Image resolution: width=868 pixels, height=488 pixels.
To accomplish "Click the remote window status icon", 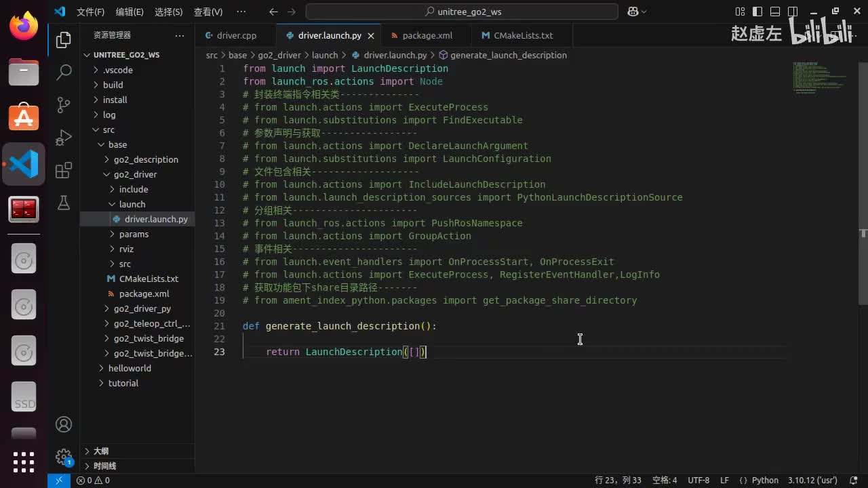I will tap(58, 480).
